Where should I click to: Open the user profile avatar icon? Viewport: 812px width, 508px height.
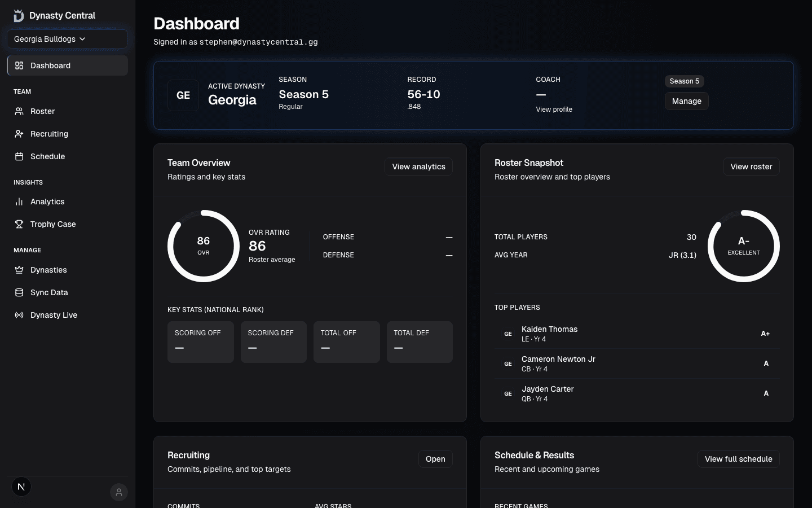tap(119, 492)
